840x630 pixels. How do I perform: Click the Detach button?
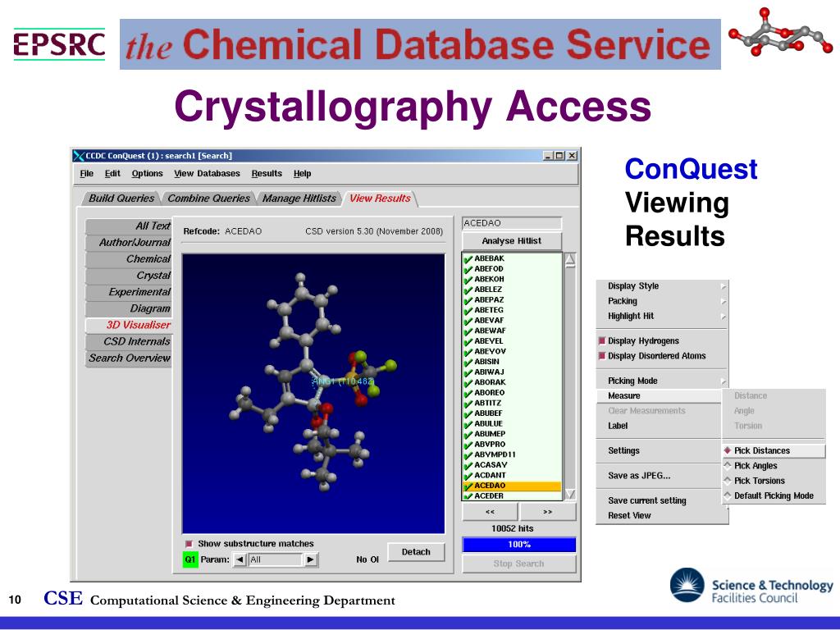416,552
